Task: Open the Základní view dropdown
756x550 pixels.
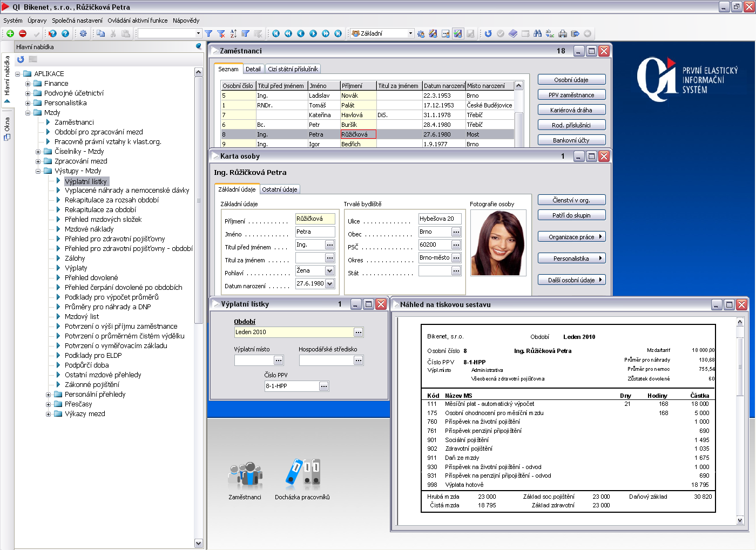Action: pos(410,33)
